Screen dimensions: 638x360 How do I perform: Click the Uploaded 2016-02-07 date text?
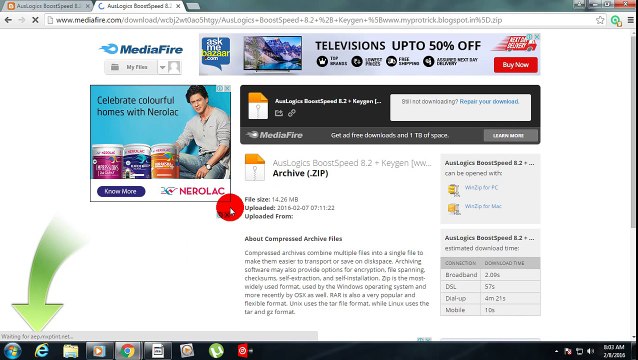pos(289,208)
